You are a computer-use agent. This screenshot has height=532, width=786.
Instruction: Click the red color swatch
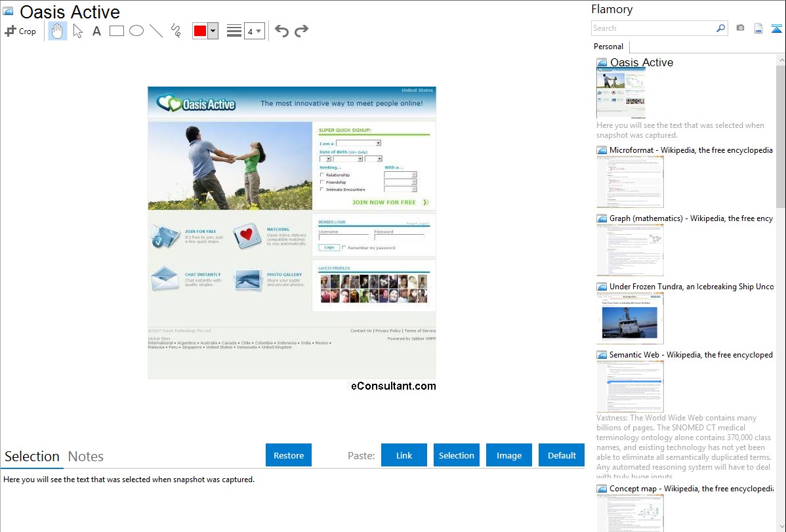click(x=200, y=31)
